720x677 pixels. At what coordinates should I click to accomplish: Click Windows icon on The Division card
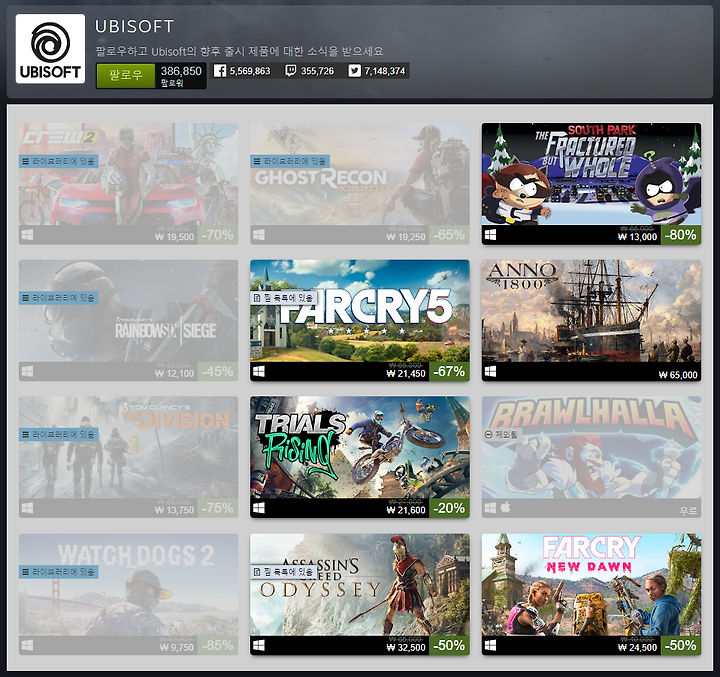[28, 508]
